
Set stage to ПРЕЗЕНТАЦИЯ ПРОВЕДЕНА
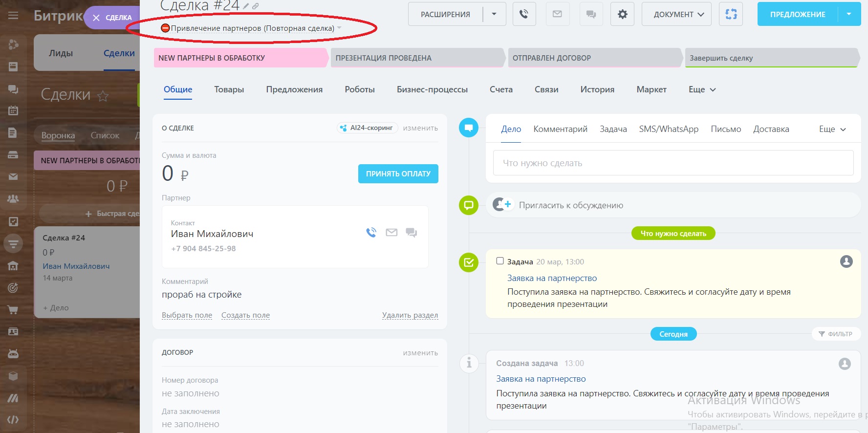point(416,58)
